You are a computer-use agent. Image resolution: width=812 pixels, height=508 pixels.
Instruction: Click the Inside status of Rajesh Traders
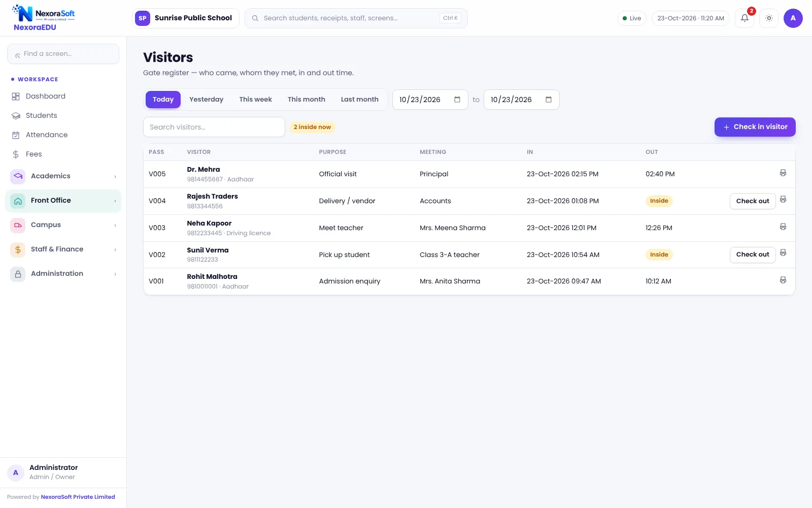point(659,201)
